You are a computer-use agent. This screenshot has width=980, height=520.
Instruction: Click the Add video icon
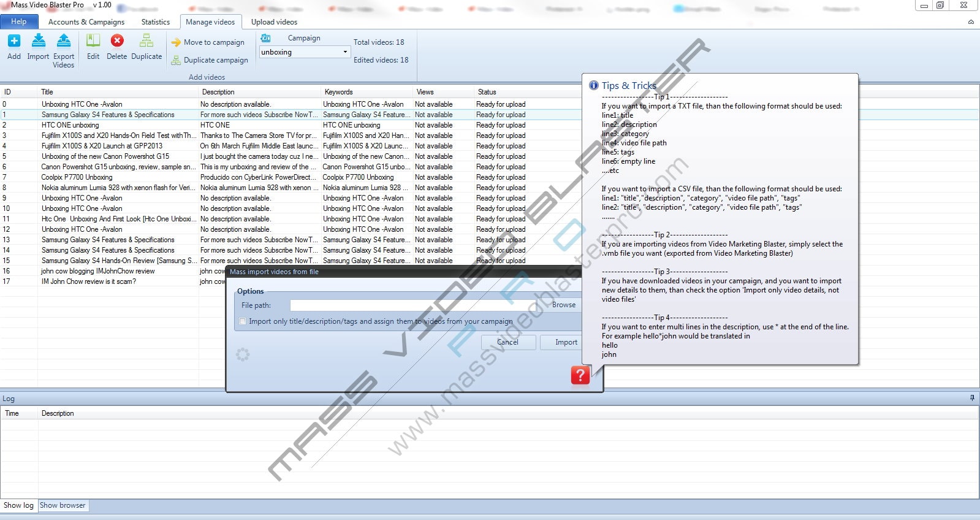[x=14, y=41]
